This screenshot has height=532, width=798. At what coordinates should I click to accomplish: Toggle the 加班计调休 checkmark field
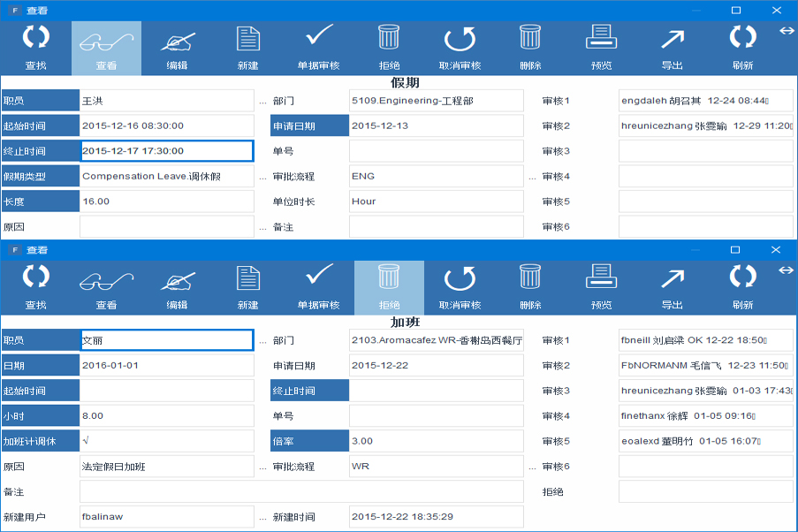coord(166,441)
